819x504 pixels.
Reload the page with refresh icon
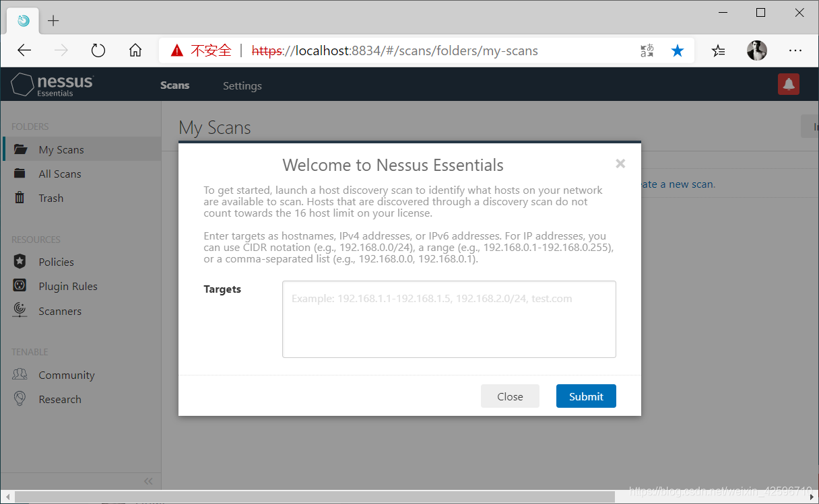click(x=98, y=50)
